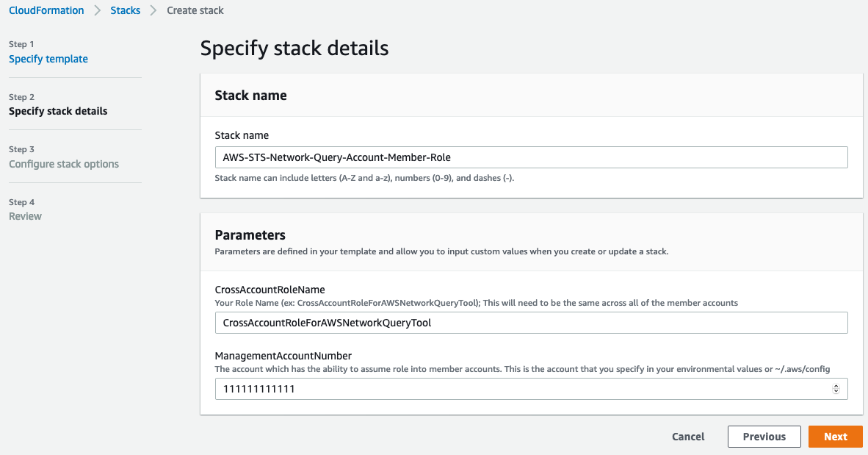
Task: Select Configure stack options step
Action: [64, 164]
